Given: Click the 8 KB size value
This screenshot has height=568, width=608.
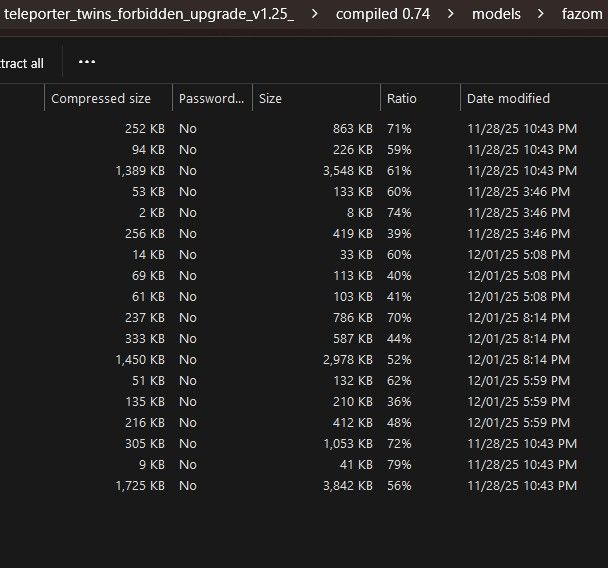Looking at the screenshot, I should (359, 212).
